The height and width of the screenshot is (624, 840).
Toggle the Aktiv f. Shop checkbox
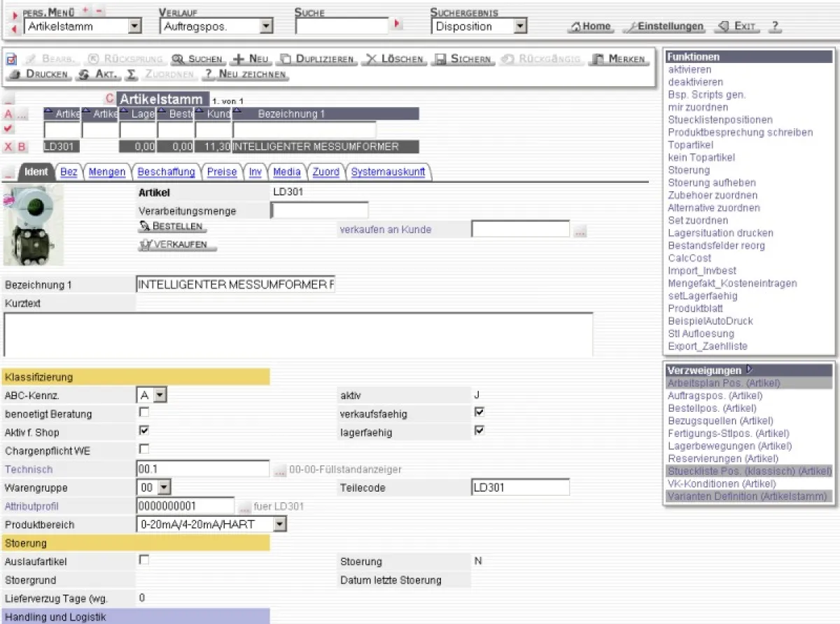(x=144, y=431)
